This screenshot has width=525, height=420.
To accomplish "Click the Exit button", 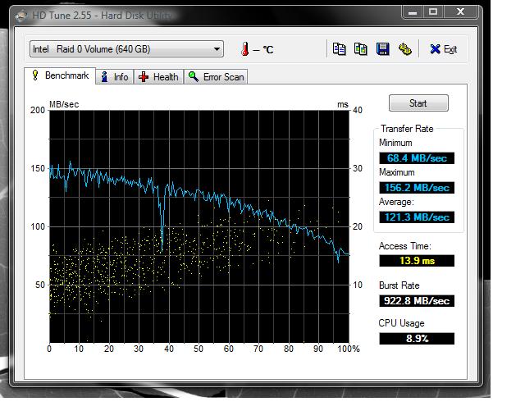I will (x=443, y=49).
